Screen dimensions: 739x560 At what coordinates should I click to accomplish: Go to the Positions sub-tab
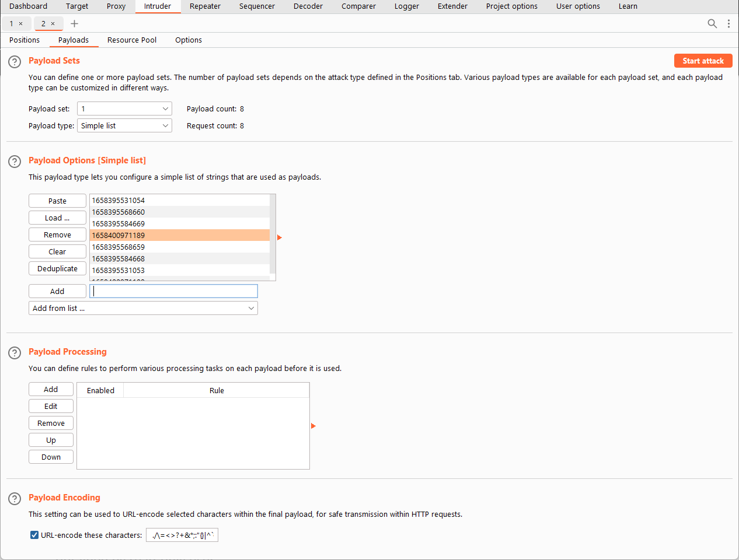25,40
